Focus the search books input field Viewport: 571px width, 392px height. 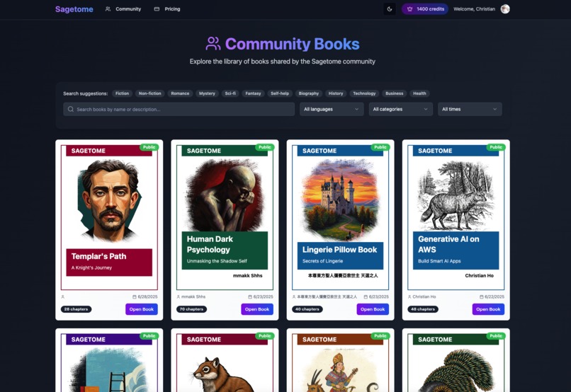(x=179, y=109)
